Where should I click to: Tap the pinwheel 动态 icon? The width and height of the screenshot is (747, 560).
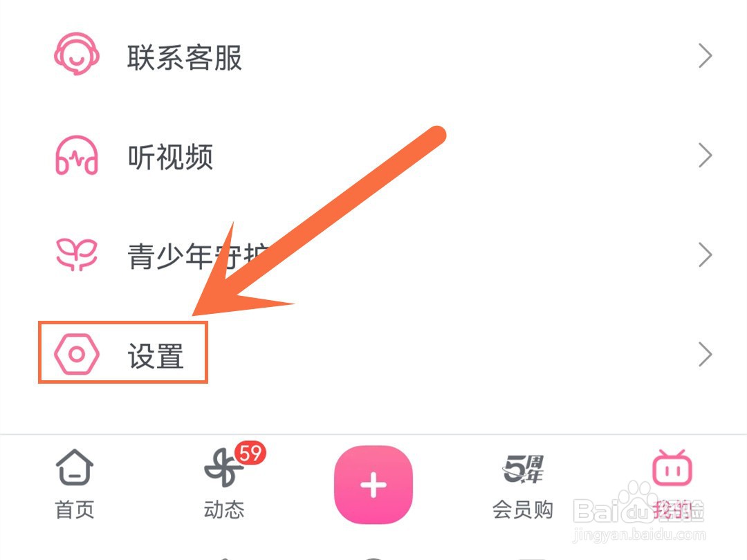223,468
